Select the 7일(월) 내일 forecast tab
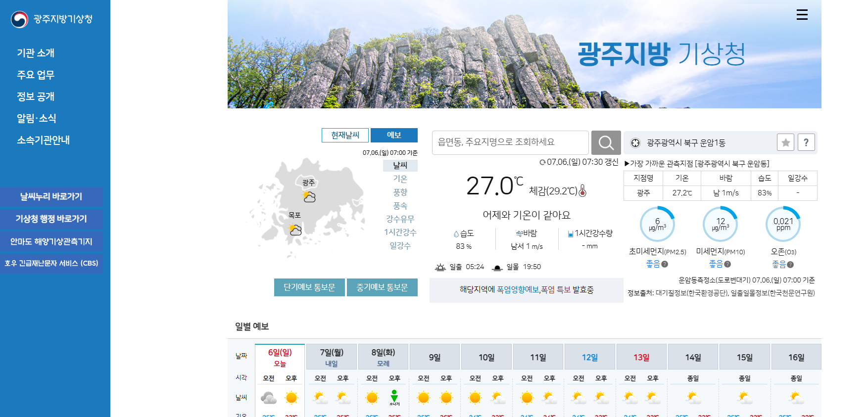 (332, 357)
